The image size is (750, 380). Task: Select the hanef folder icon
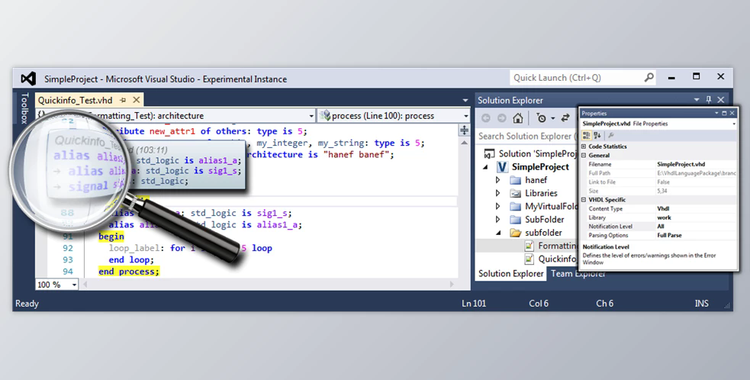(x=515, y=180)
